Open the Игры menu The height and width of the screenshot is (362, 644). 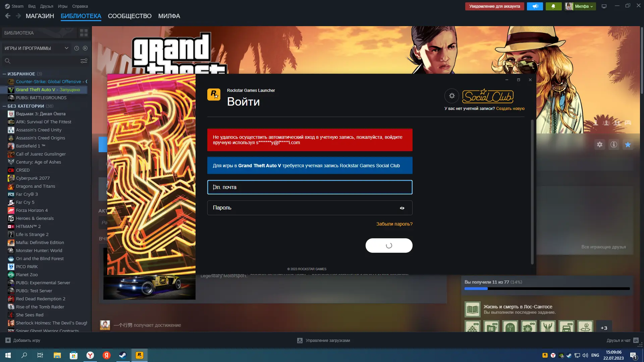62,6
